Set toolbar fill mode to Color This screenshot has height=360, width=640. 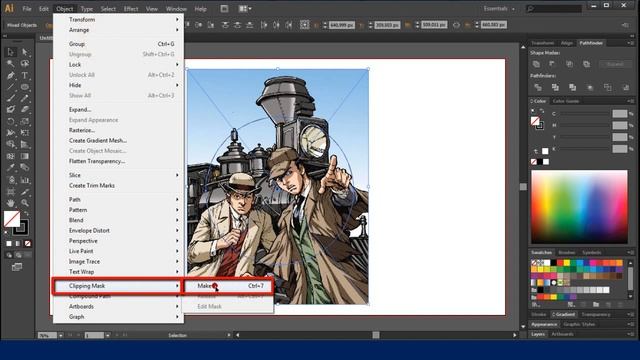[9, 244]
